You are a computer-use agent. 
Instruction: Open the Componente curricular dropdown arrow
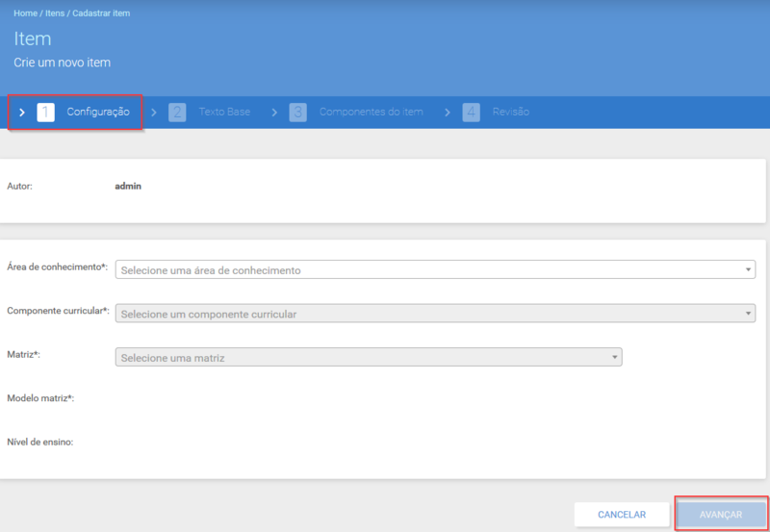point(748,313)
